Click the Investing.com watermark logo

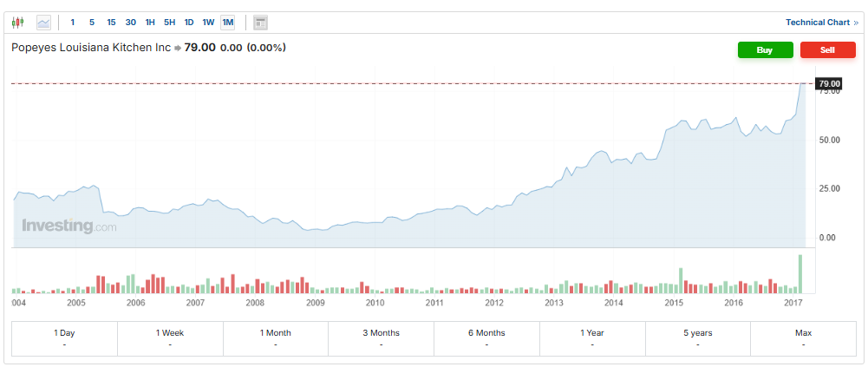point(69,226)
